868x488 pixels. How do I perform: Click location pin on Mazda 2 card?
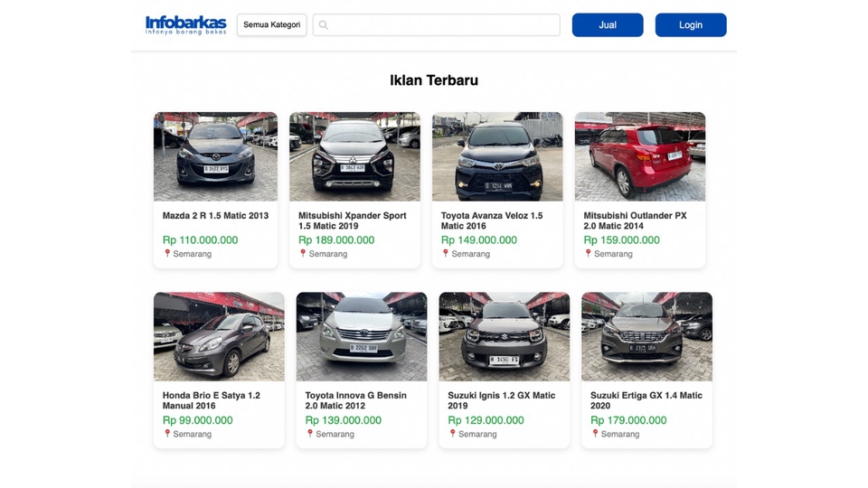pos(167,253)
